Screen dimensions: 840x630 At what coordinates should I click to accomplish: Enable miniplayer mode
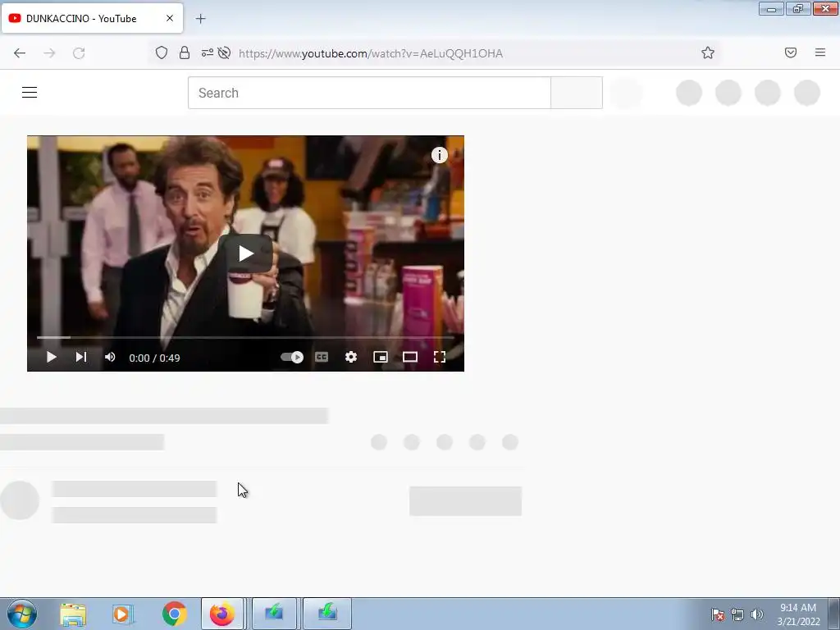click(x=381, y=358)
